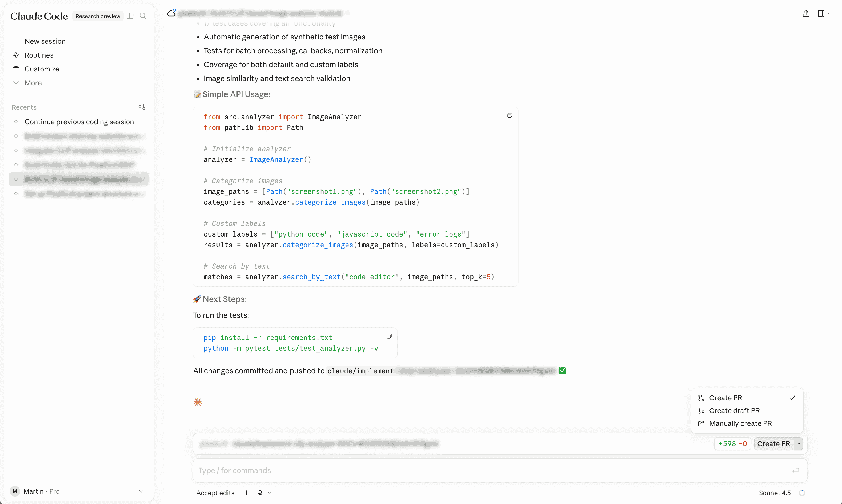Screen dimensions: 842x504
Task: Click the loading spinner beside Sonnet 4.5
Action: click(802, 493)
